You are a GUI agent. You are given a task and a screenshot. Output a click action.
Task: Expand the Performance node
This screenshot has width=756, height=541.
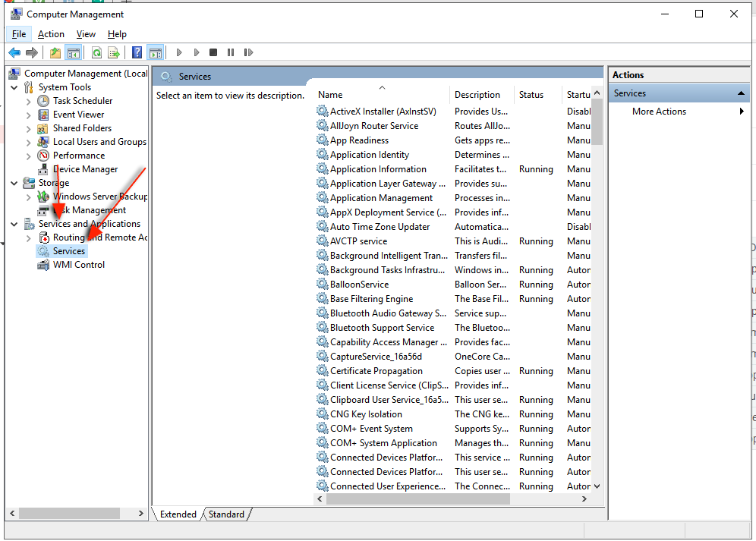tap(28, 156)
